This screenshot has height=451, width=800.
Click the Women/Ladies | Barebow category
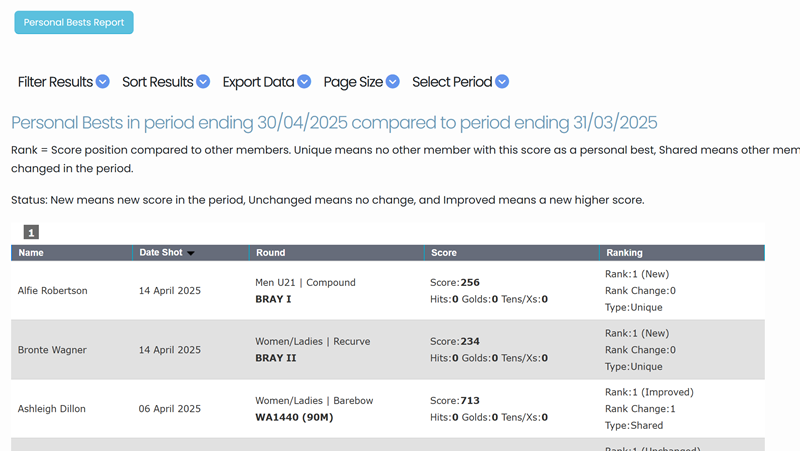tap(314, 400)
